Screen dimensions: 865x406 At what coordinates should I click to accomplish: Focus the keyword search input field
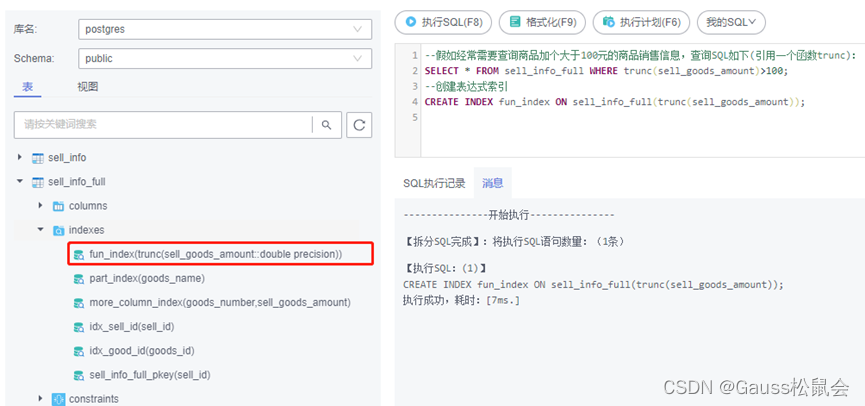pos(163,125)
